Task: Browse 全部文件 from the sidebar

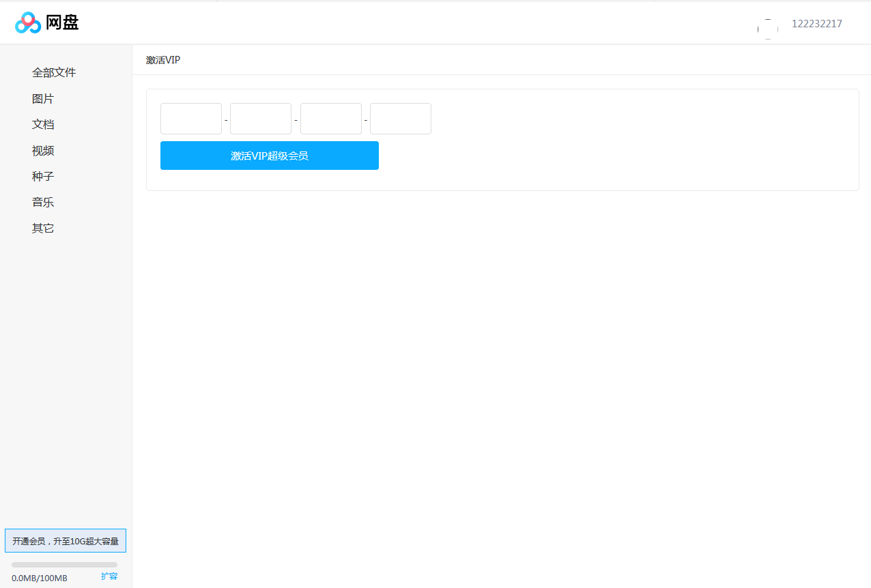Action: tap(54, 72)
